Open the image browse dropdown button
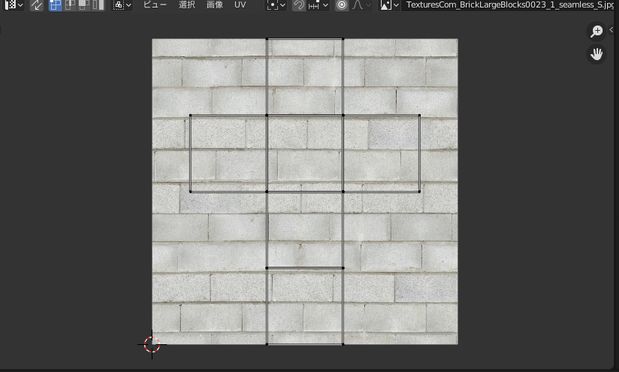This screenshot has width=619, height=372. [389, 5]
